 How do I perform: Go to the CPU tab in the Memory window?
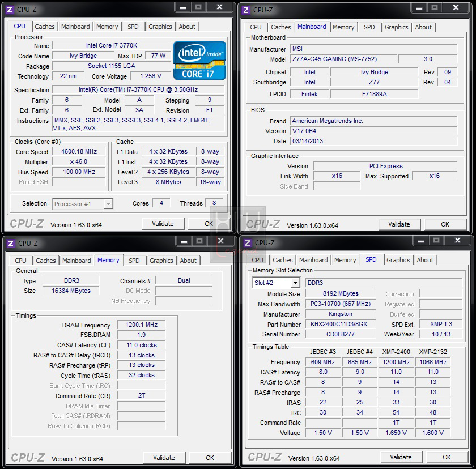click(20, 261)
